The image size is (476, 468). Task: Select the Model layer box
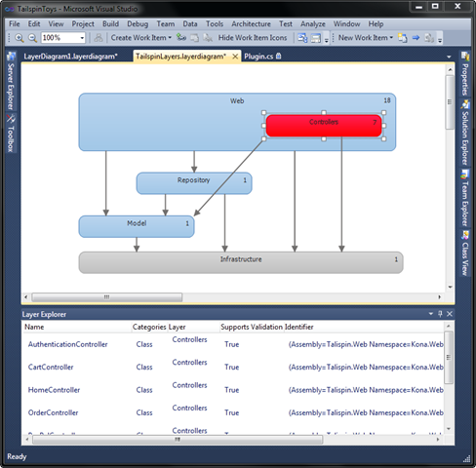[x=137, y=226]
